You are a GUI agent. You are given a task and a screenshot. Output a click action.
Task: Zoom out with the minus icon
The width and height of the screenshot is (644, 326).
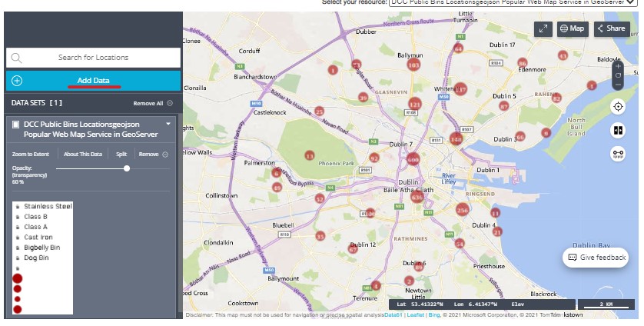(x=618, y=85)
